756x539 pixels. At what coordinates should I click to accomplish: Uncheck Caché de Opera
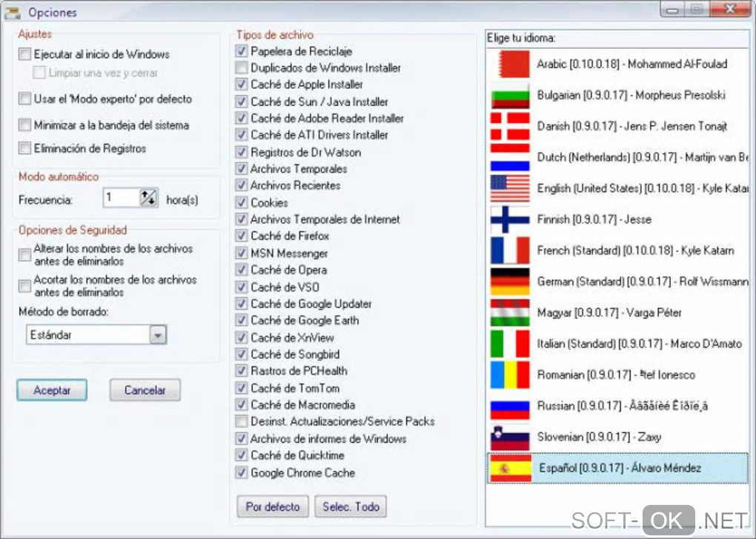(x=242, y=270)
